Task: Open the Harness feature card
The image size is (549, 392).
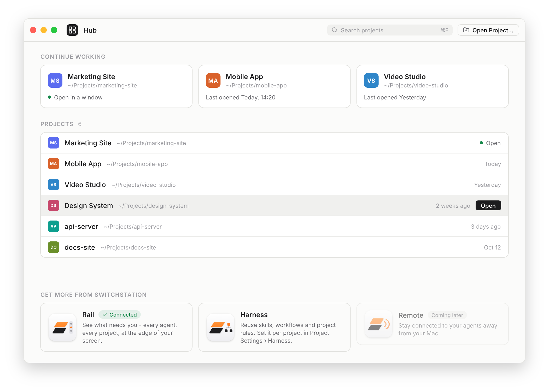Action: coord(274,327)
